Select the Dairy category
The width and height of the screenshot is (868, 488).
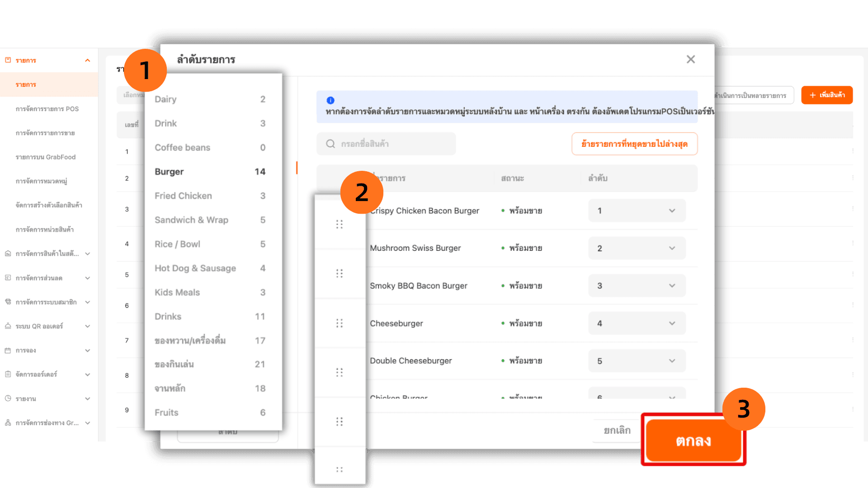pos(210,99)
